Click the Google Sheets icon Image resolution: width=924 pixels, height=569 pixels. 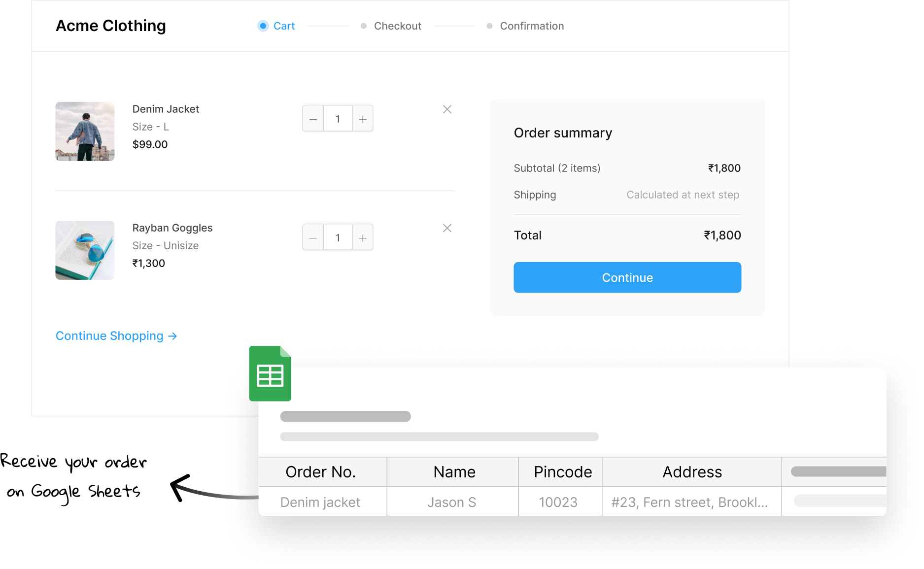pos(270,373)
